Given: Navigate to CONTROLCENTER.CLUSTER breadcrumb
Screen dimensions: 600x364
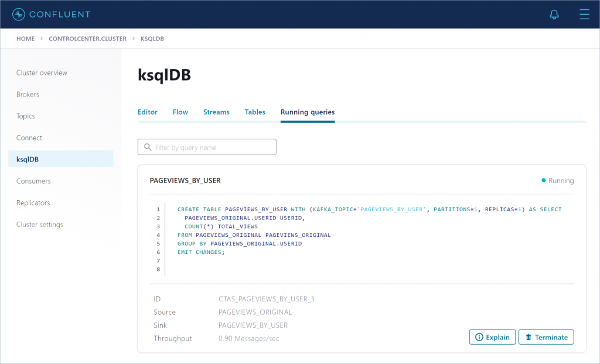Looking at the screenshot, I should tap(87, 39).
